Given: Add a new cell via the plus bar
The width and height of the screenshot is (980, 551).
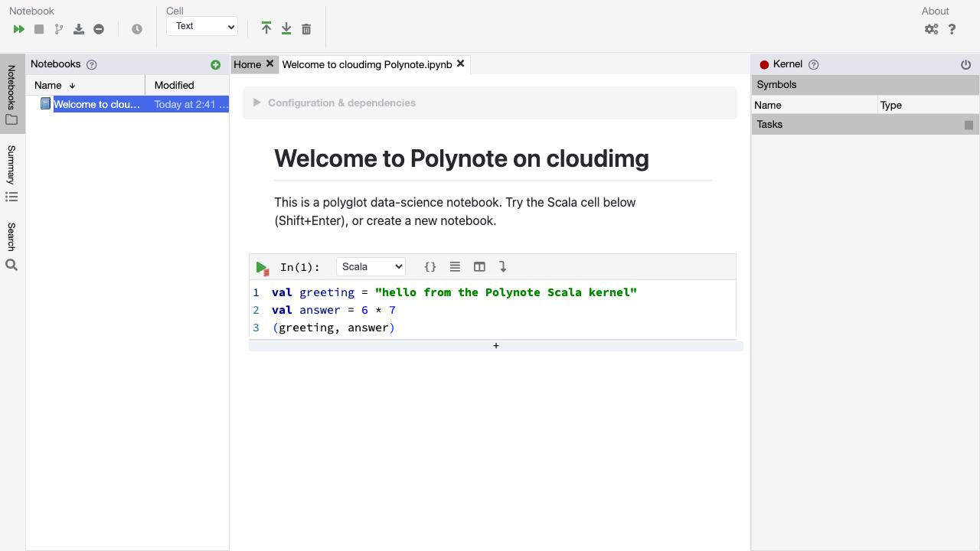Looking at the screenshot, I should 496,346.
